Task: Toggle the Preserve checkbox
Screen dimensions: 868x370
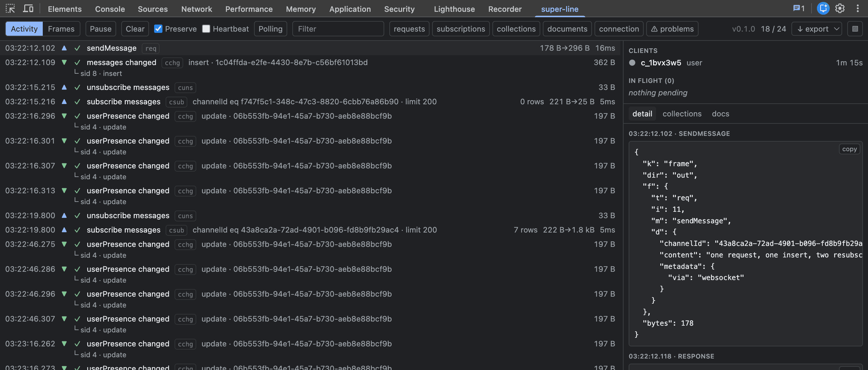Action: [158, 29]
